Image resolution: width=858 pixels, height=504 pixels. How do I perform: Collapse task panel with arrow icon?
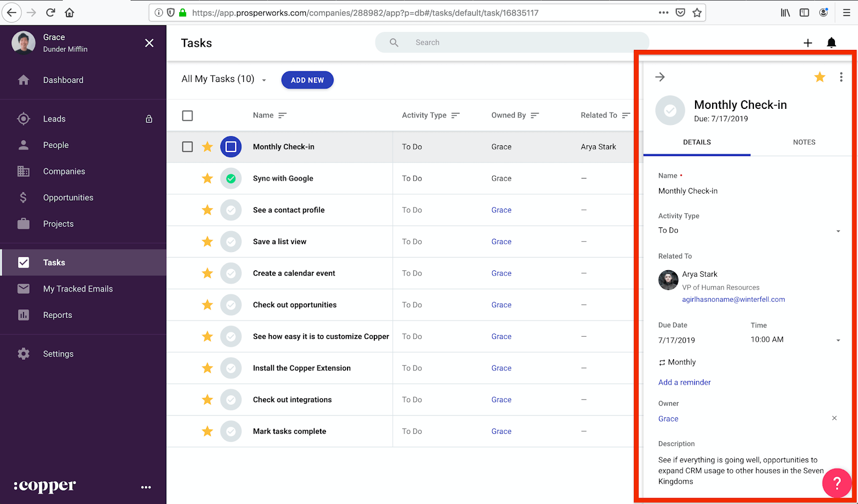tap(660, 77)
